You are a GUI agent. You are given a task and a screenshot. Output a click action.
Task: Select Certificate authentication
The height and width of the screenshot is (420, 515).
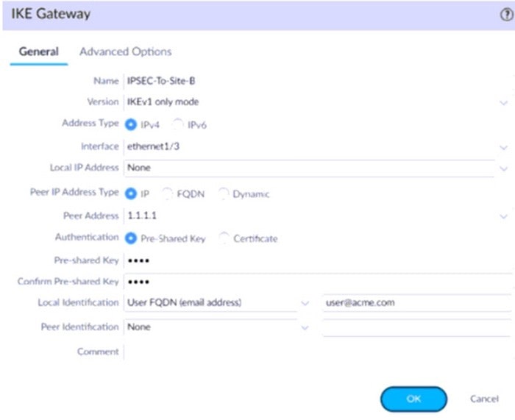pos(224,238)
